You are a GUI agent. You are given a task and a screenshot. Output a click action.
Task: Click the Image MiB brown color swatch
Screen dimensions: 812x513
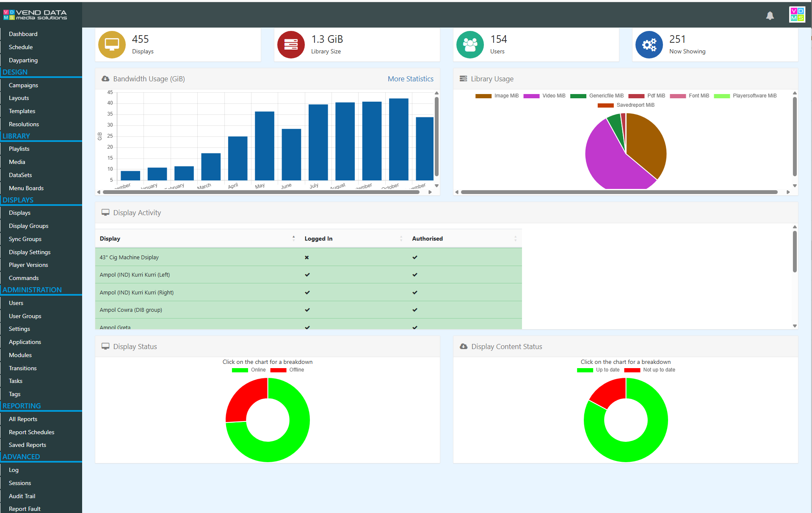point(483,96)
